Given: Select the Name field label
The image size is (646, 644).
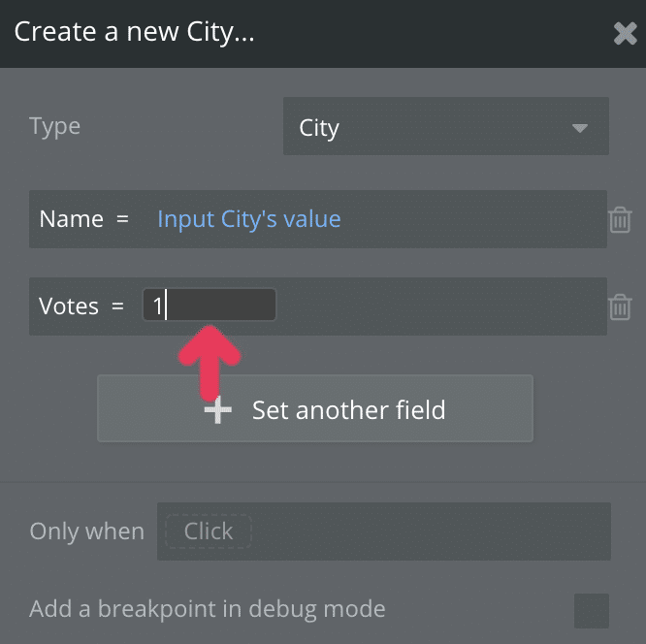Looking at the screenshot, I should [x=71, y=219].
